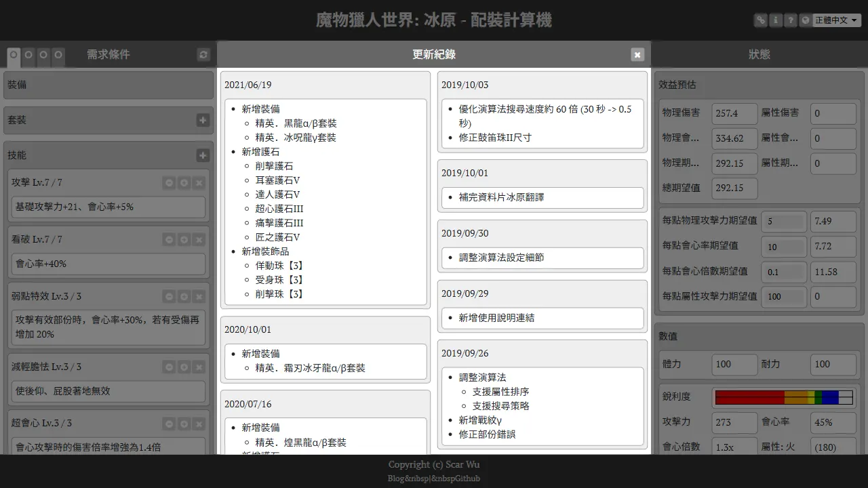Click the 2021/06/19 changelog date heading

click(248, 85)
